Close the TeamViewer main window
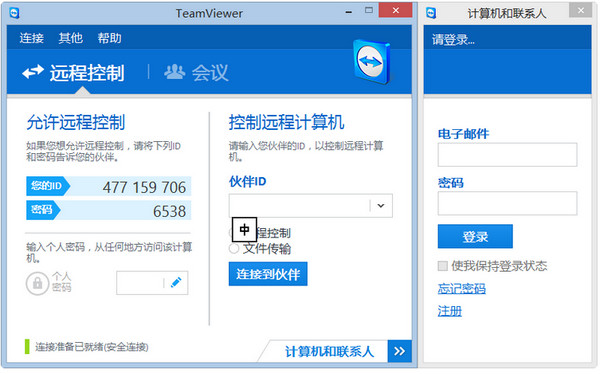This screenshot has width=600, height=374. 396,10
